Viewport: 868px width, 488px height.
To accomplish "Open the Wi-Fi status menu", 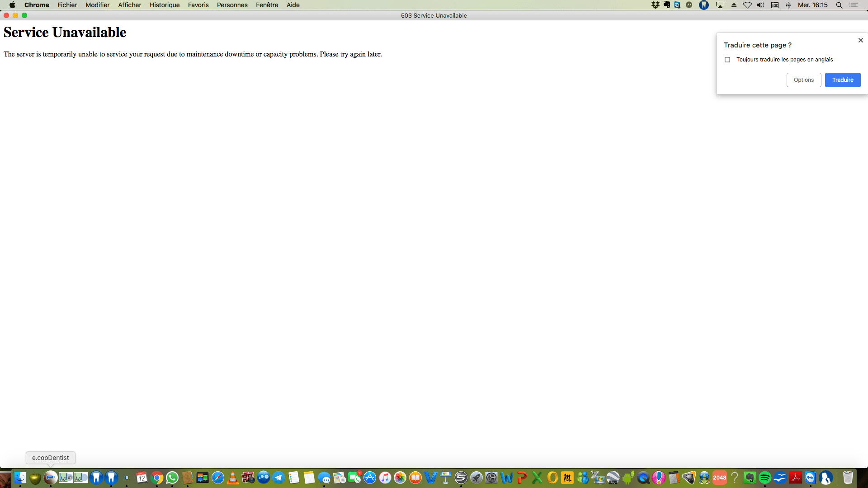I will [x=747, y=5].
